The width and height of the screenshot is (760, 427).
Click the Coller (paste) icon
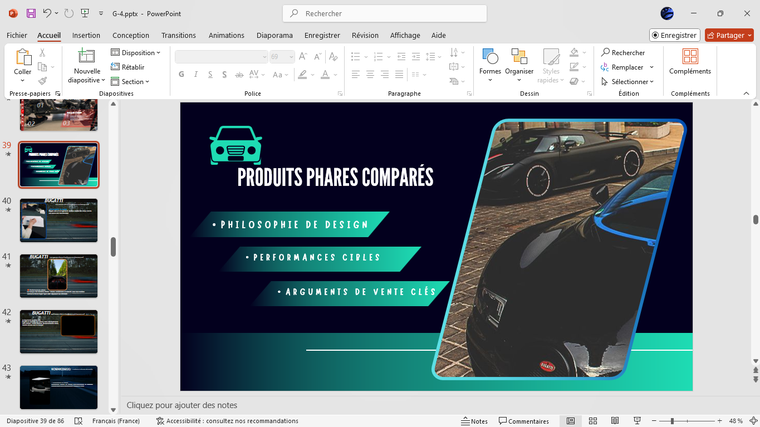pyautogui.click(x=22, y=58)
